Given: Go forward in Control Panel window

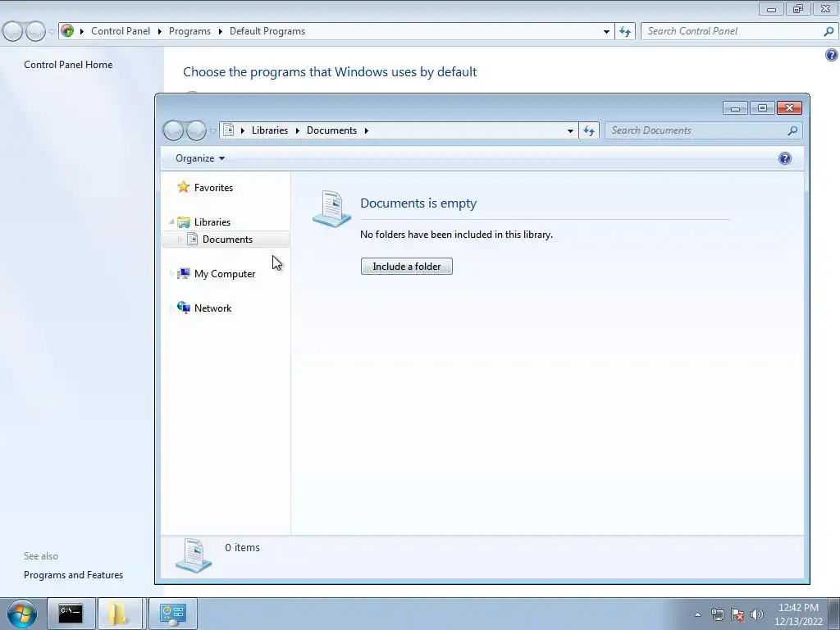Looking at the screenshot, I should [x=35, y=32].
